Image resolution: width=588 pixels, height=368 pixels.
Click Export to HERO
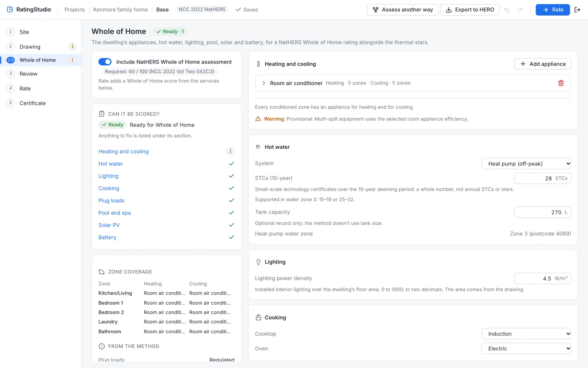(x=470, y=10)
